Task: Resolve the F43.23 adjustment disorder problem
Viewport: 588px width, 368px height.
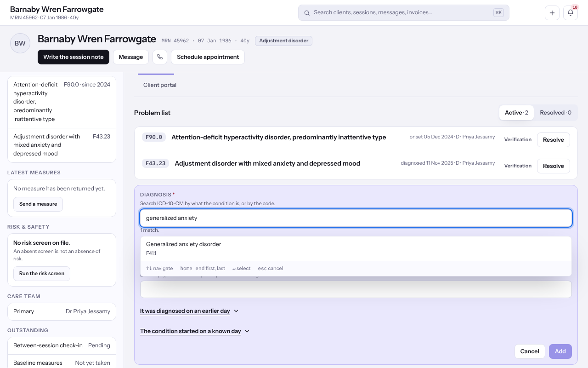Action: point(554,166)
